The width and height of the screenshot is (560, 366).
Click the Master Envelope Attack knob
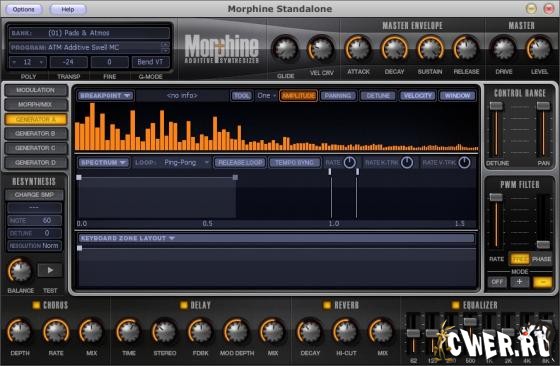pyautogui.click(x=358, y=48)
